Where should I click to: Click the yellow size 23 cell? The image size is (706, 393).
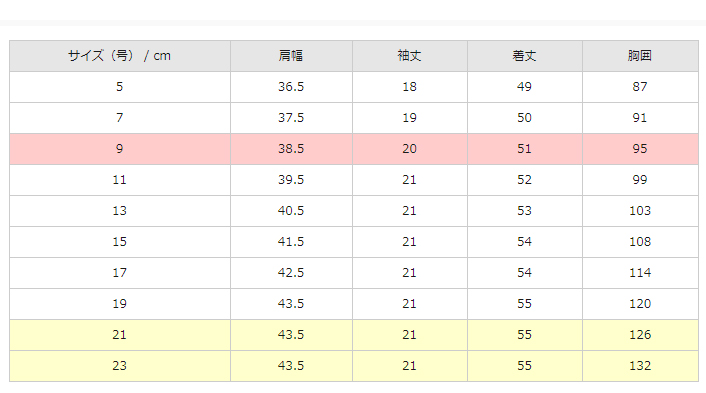coord(120,366)
